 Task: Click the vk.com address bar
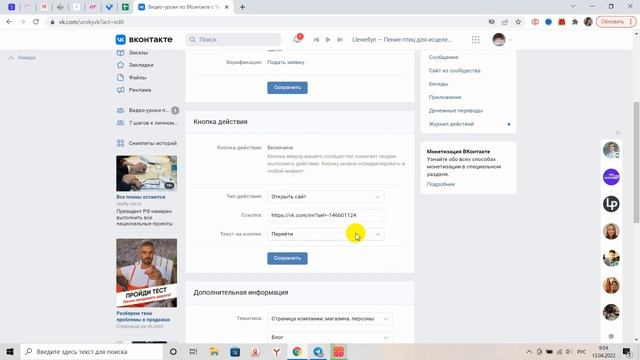(265, 22)
